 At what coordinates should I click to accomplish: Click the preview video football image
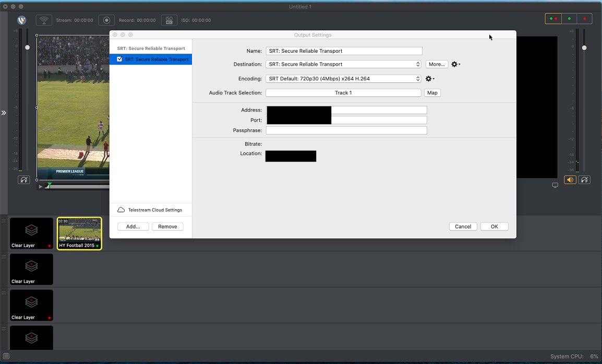coord(74,107)
